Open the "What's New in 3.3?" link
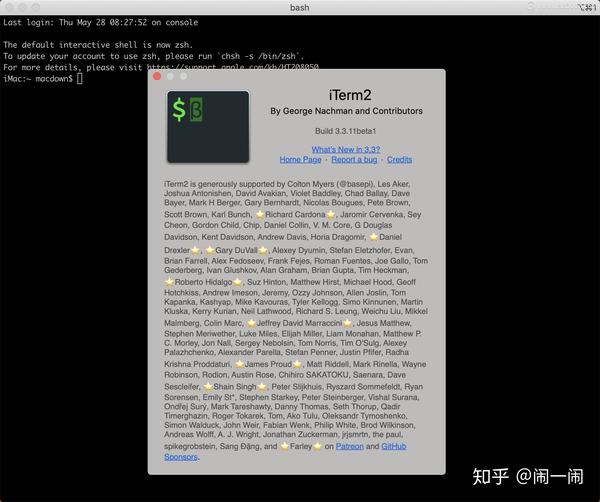The height and width of the screenshot is (502, 600). (346, 149)
